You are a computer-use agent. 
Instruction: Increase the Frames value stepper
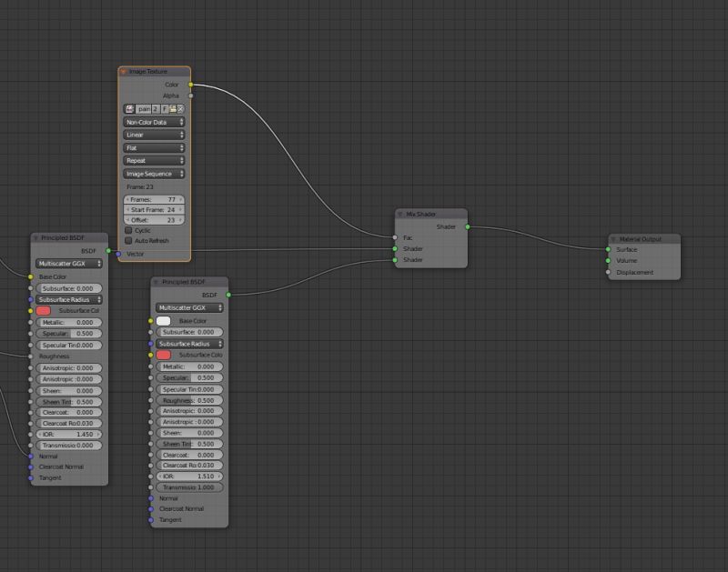point(181,199)
